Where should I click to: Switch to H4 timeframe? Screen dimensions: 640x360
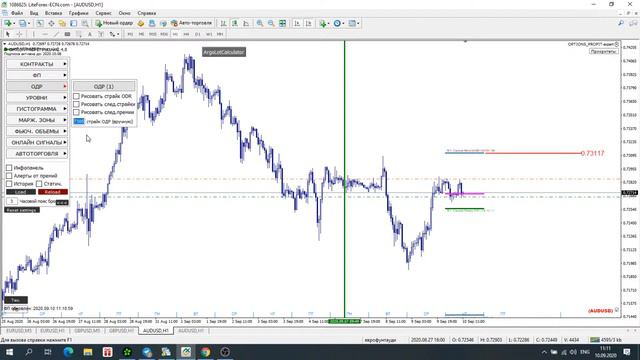click(187, 34)
